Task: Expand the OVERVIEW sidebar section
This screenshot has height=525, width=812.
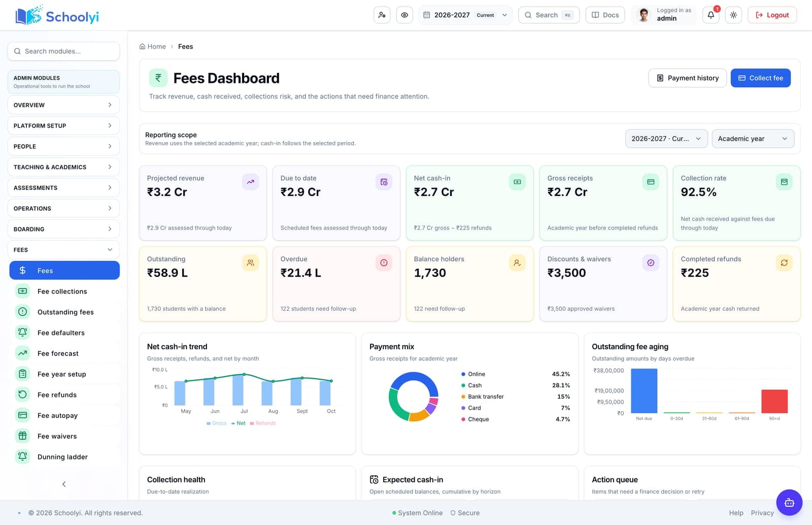Action: (x=63, y=105)
